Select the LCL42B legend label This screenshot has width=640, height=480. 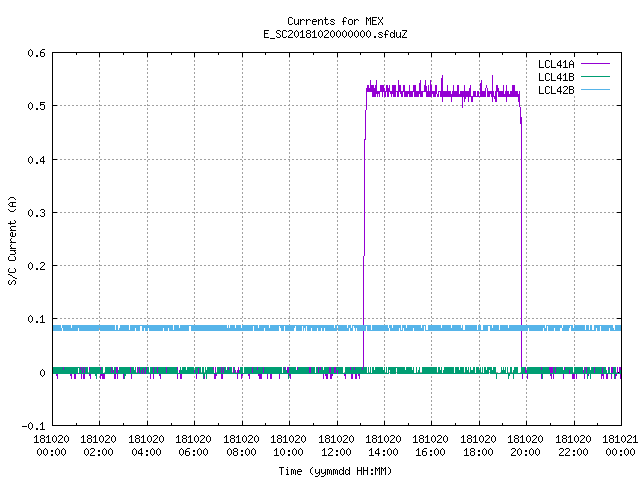[x=556, y=90]
